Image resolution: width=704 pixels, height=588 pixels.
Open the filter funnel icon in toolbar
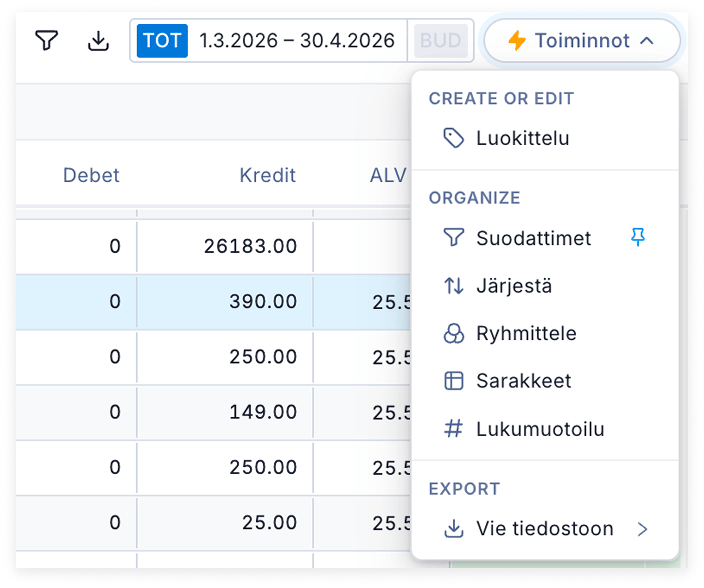point(46,41)
